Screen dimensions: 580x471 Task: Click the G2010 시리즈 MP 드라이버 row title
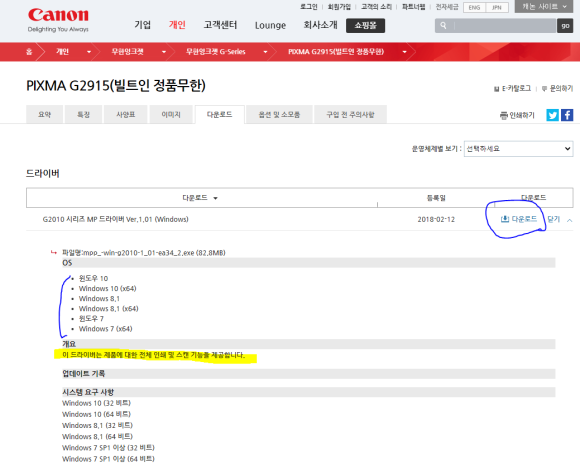point(115,219)
